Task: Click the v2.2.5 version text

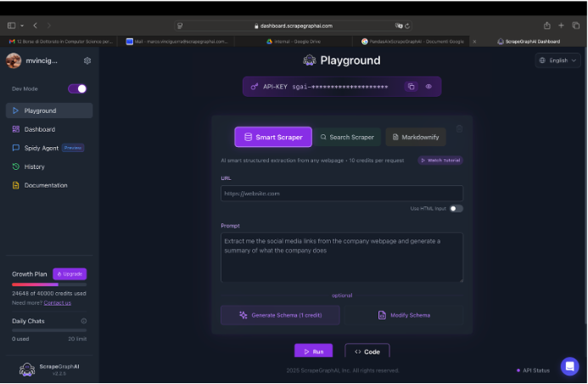Action: [59, 374]
